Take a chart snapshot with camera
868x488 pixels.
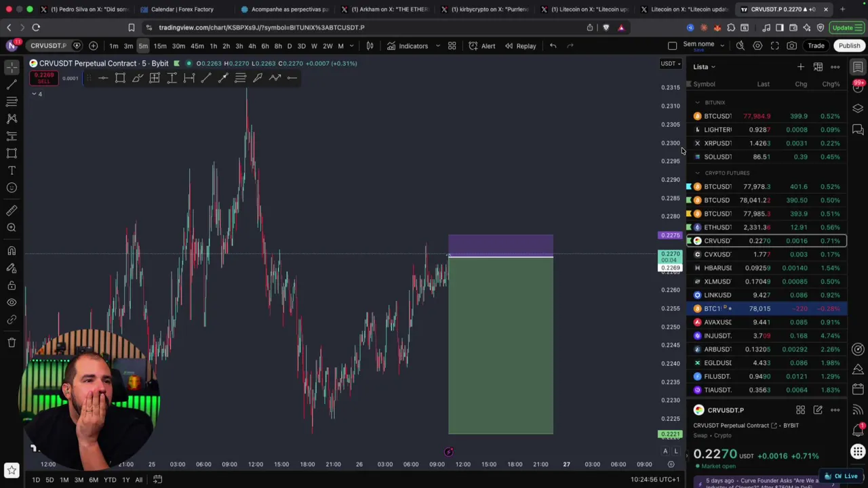click(792, 45)
